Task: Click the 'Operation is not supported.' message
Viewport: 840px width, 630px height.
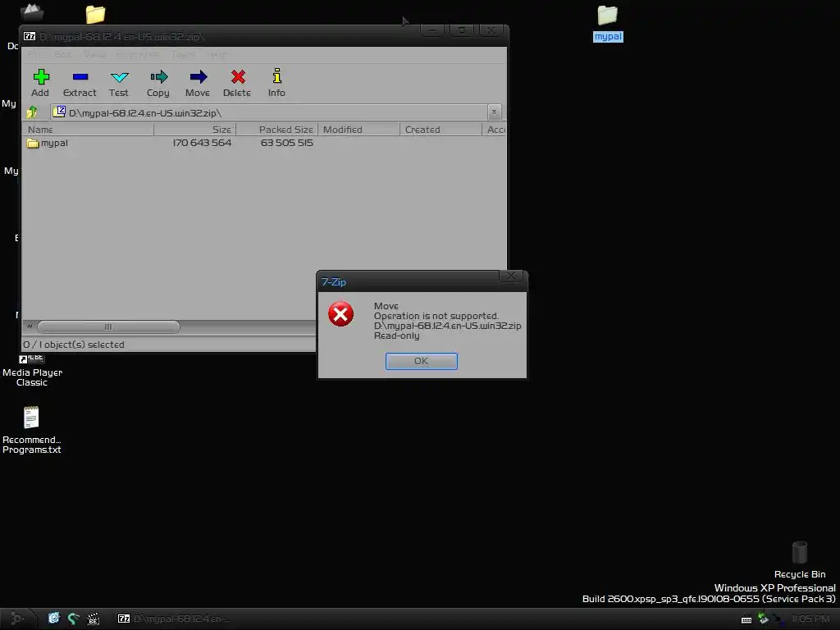Action: pyautogui.click(x=436, y=316)
